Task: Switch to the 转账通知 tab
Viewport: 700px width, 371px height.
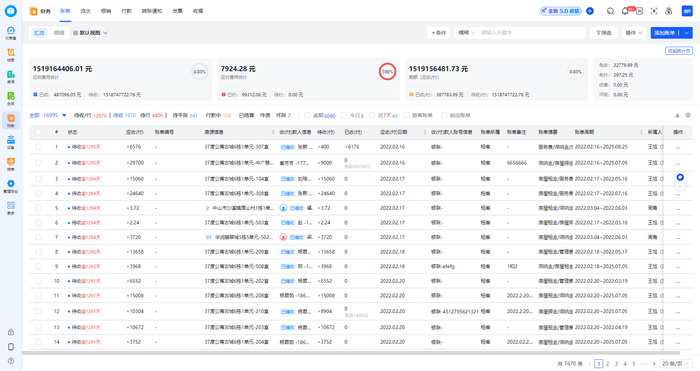Action: click(x=152, y=11)
